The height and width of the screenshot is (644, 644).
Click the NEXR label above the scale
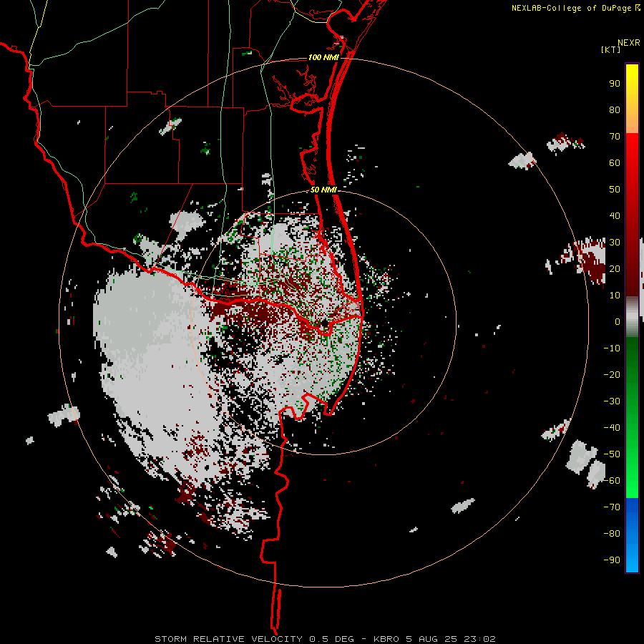click(629, 42)
